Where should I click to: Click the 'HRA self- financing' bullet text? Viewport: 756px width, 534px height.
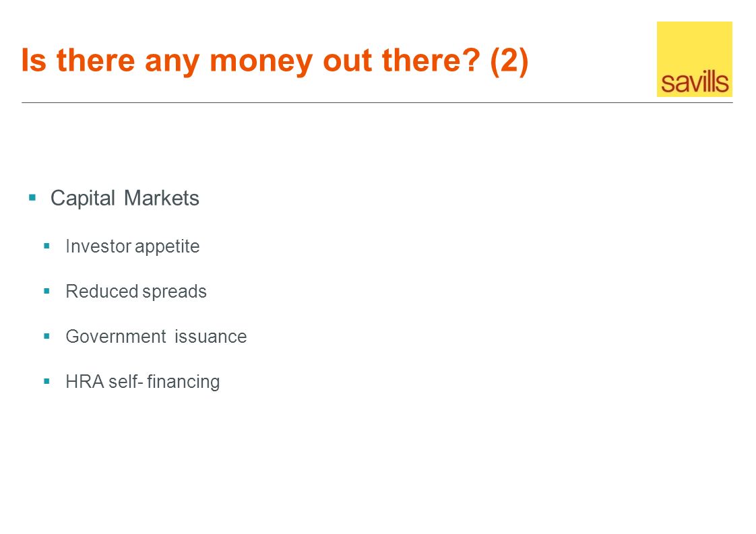(143, 382)
